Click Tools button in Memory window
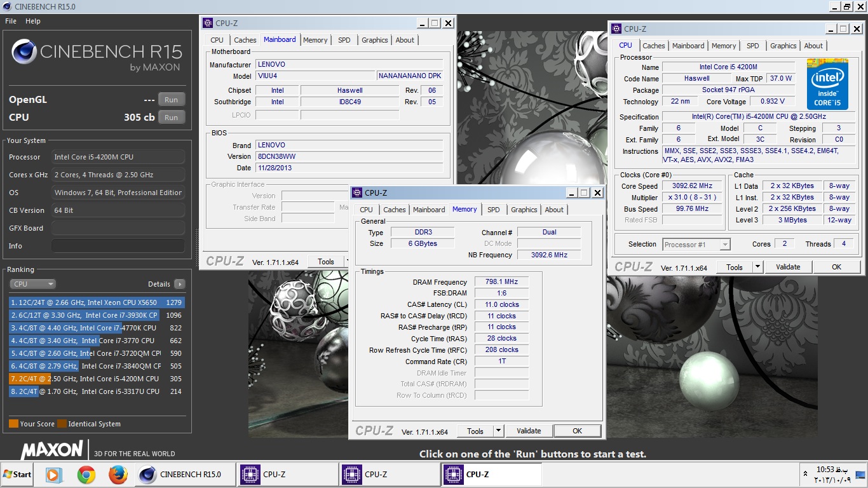This screenshot has height=488, width=868. [x=475, y=431]
